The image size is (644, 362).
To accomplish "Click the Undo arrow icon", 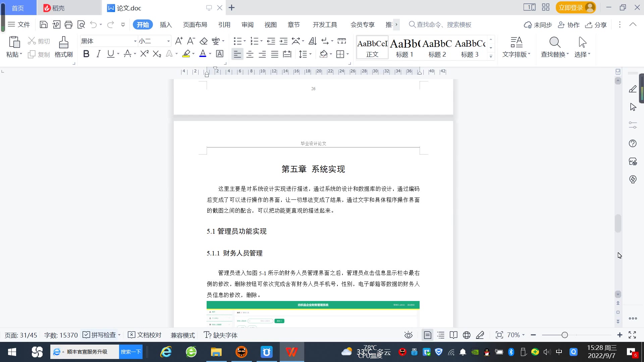I will pos(93,24).
